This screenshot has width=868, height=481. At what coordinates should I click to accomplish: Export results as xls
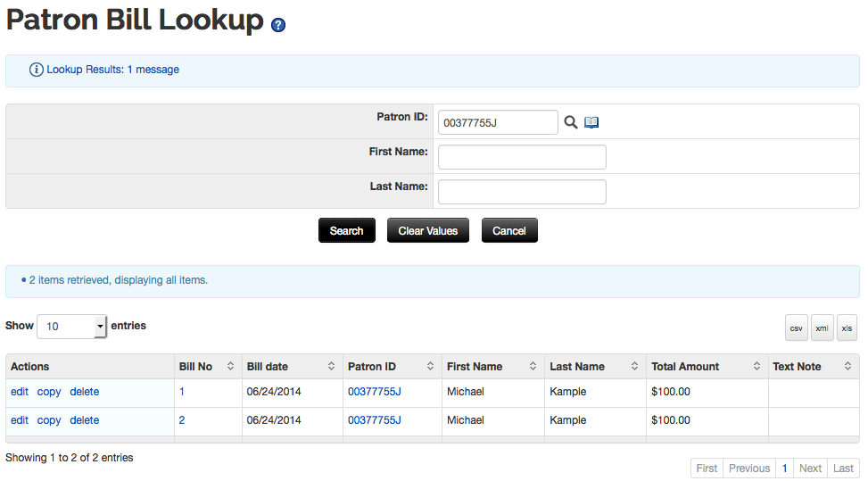(847, 328)
